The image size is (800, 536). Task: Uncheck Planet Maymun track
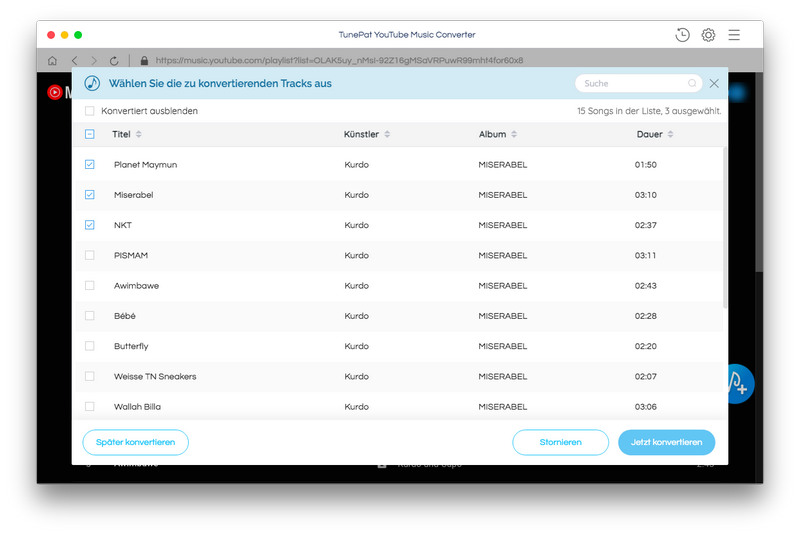point(90,164)
